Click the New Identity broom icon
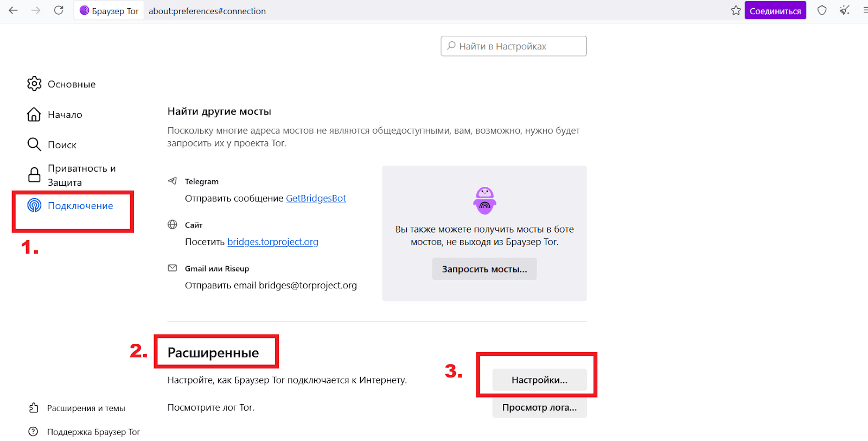Screen dimensions: 868x441 pyautogui.click(x=845, y=10)
